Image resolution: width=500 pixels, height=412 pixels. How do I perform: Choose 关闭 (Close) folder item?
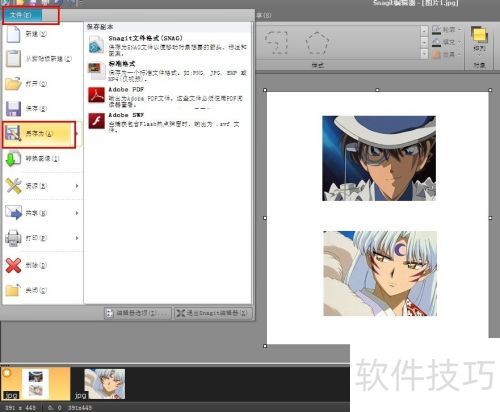point(42,290)
